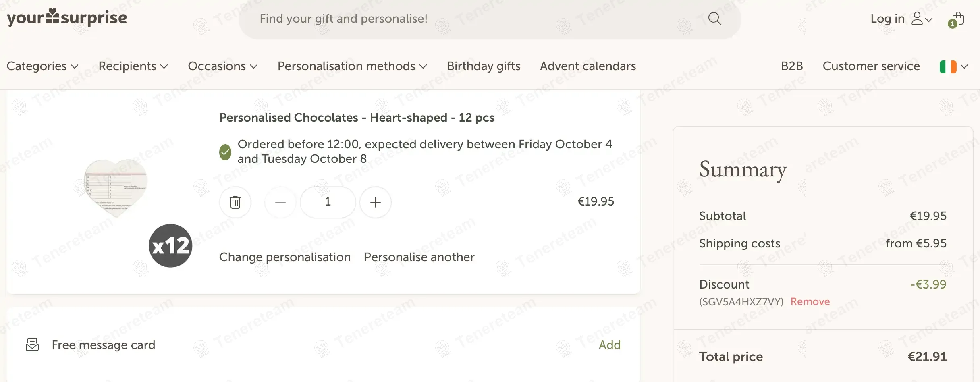
Task: Click the YourSurprise logo
Action: point(67,18)
